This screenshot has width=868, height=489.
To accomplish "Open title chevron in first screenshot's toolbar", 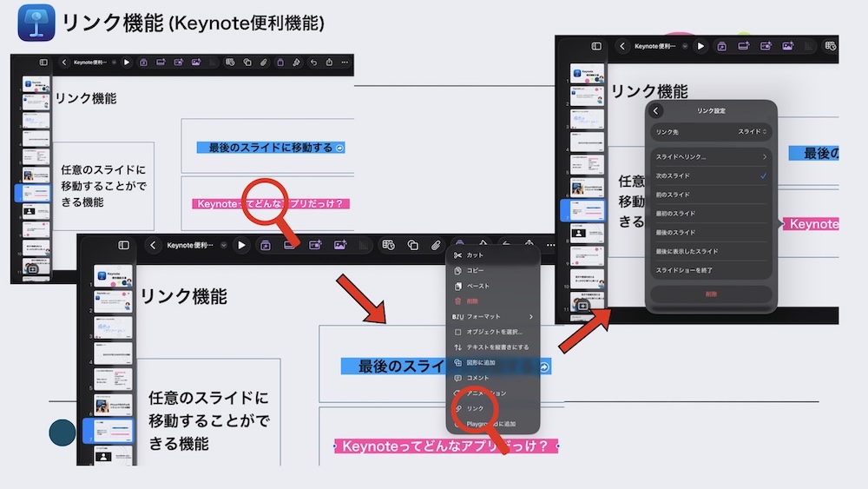I will click(x=114, y=63).
